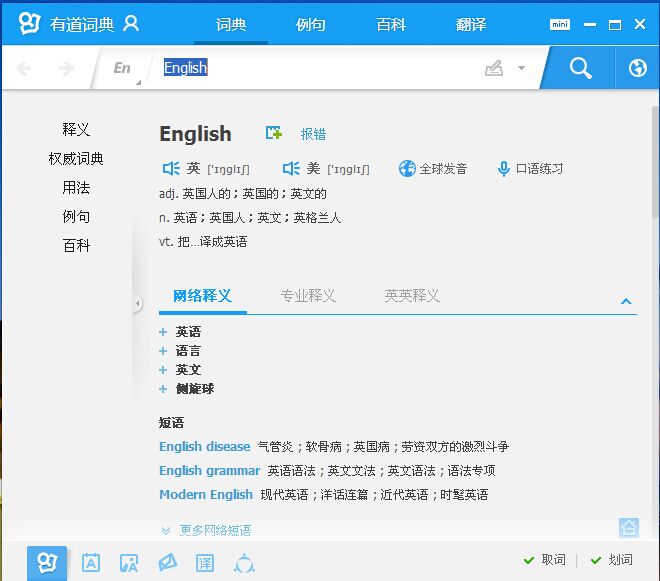Open the English grammar phrase link
660x581 pixels.
(209, 470)
